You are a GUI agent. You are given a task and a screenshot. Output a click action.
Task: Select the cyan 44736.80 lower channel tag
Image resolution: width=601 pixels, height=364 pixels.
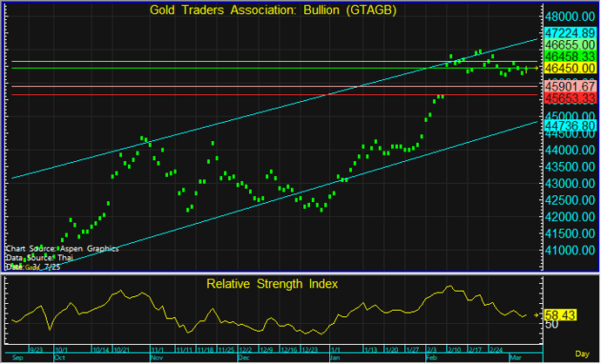[x=571, y=125]
